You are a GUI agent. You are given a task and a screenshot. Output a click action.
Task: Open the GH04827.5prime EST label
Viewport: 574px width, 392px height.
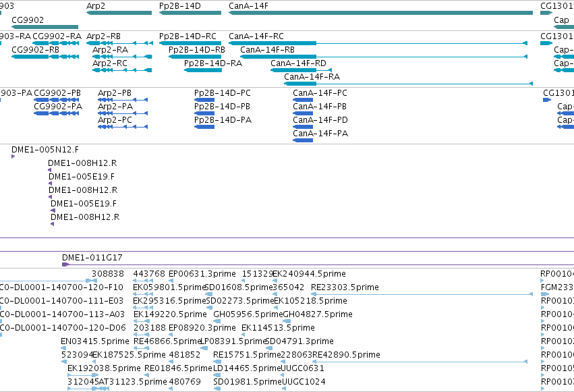pos(318,314)
